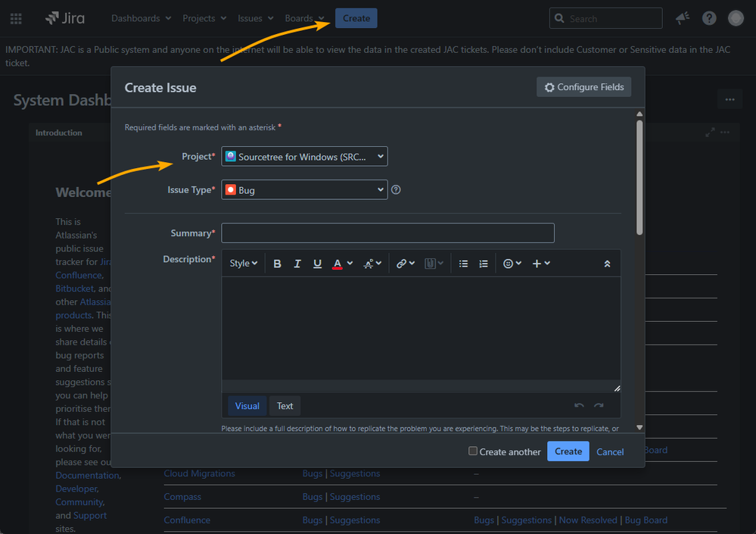Click the dialog scroll up arrow
The height and width of the screenshot is (534, 756).
639,114
